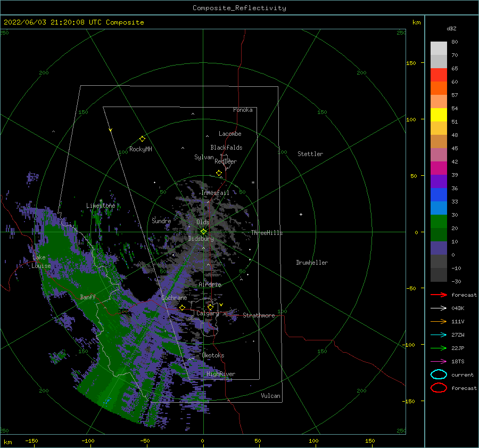Click the red forecast arrow in legend
This screenshot has height=448, width=479.
pos(439,295)
